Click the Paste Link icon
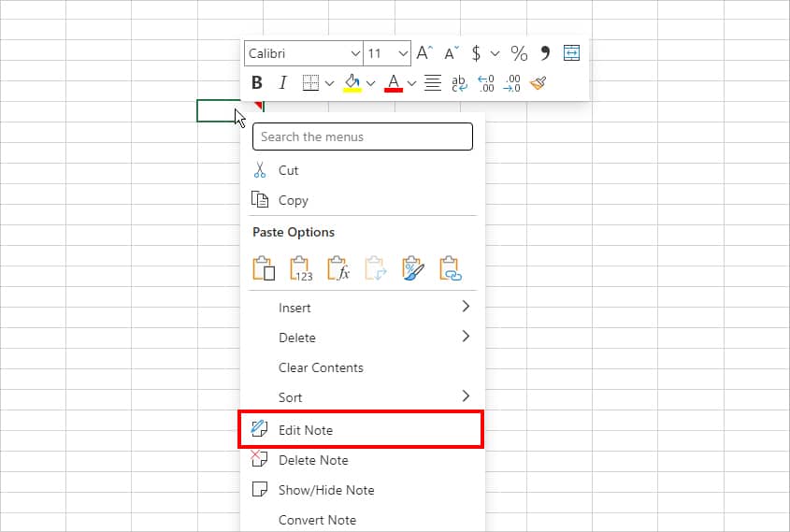The width and height of the screenshot is (790, 532). pos(451,268)
